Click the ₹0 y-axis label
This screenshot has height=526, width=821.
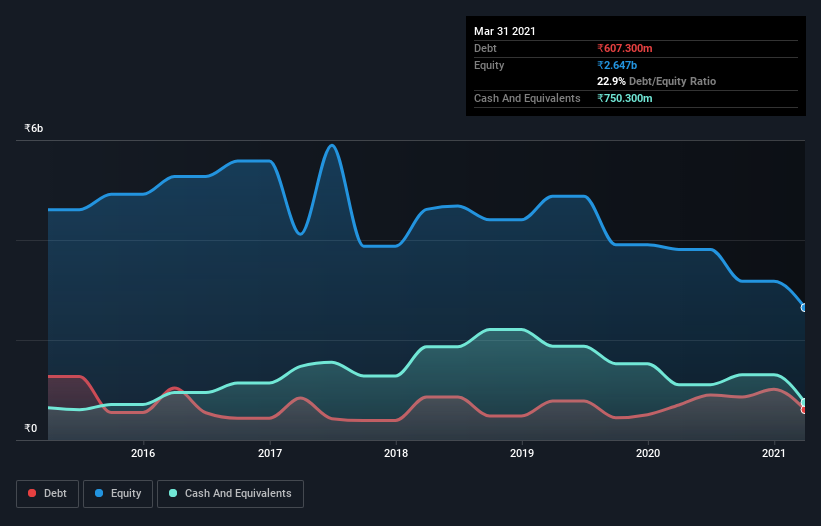(x=31, y=429)
